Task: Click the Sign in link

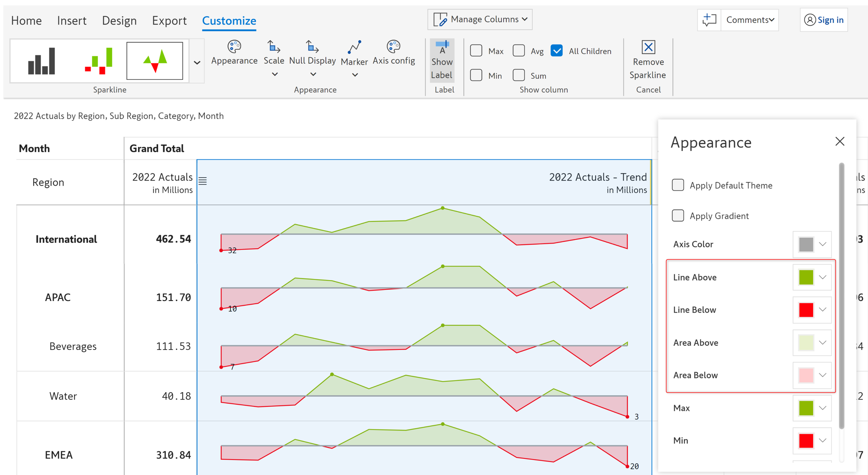Action: 830,20
